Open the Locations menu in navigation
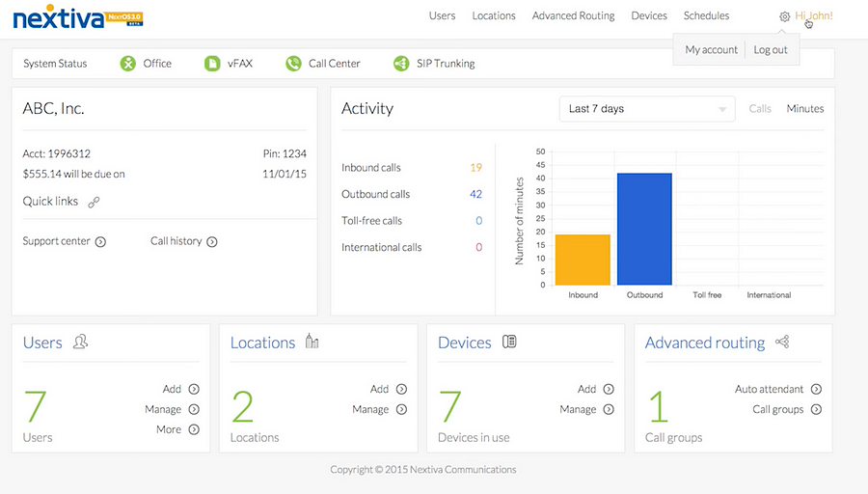This screenshot has height=494, width=868. [x=494, y=16]
